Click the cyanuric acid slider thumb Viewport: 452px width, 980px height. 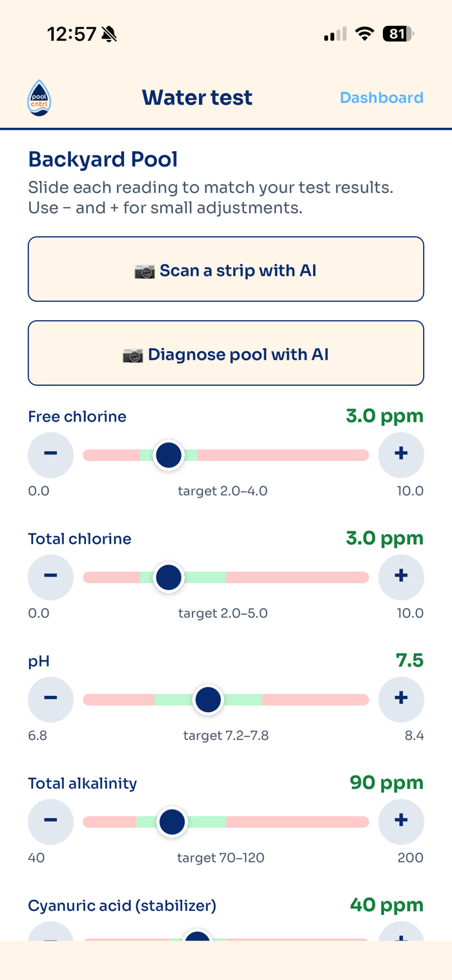[197, 936]
